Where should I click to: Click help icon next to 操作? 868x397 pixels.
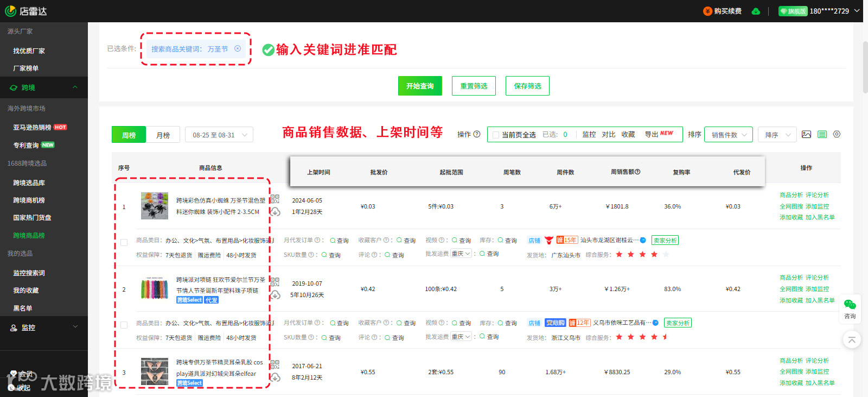click(x=477, y=134)
